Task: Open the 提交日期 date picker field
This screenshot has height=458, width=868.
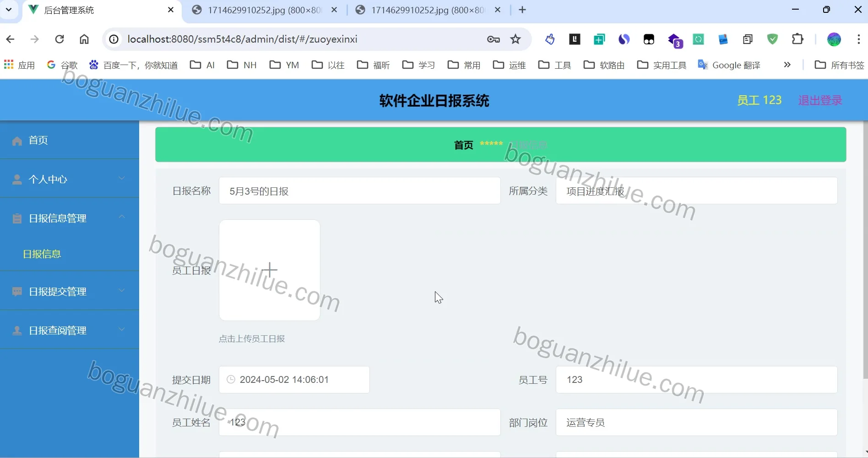Action: coord(294,380)
